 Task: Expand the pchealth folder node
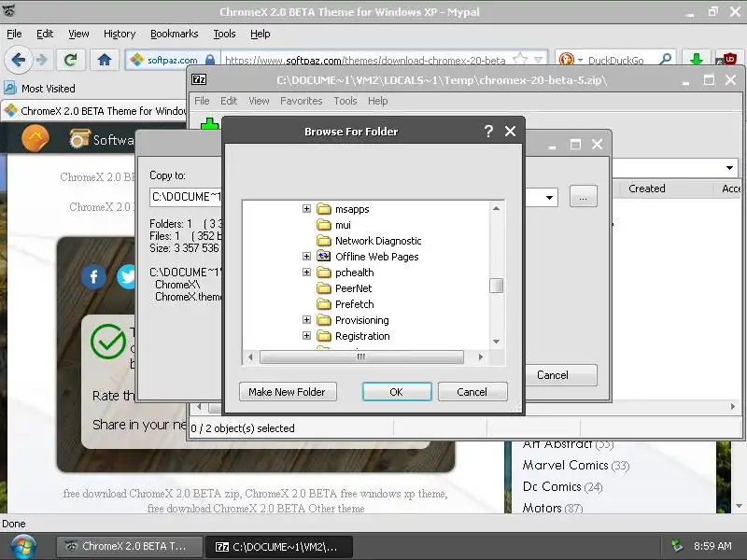pyautogui.click(x=306, y=272)
